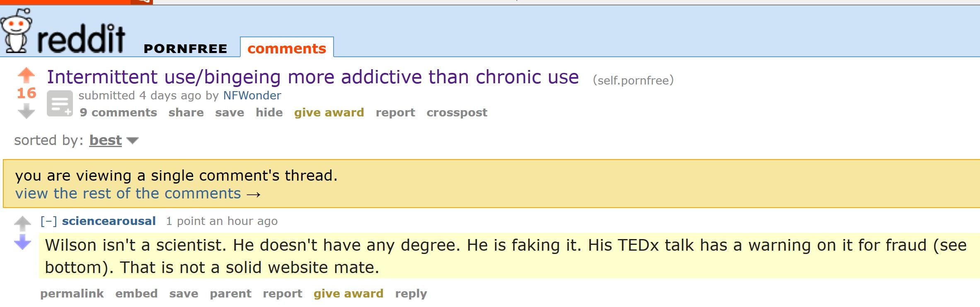Image resolution: width=980 pixels, height=307 pixels.
Task: Crosspost this submission
Action: (x=457, y=113)
